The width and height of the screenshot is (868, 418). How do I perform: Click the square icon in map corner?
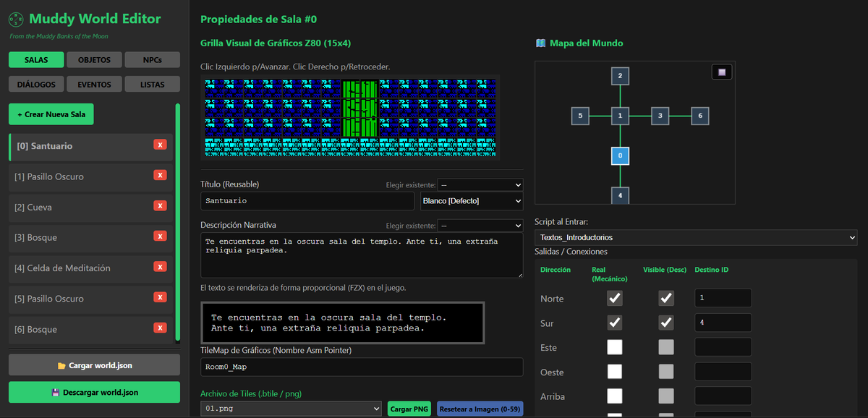click(x=721, y=72)
